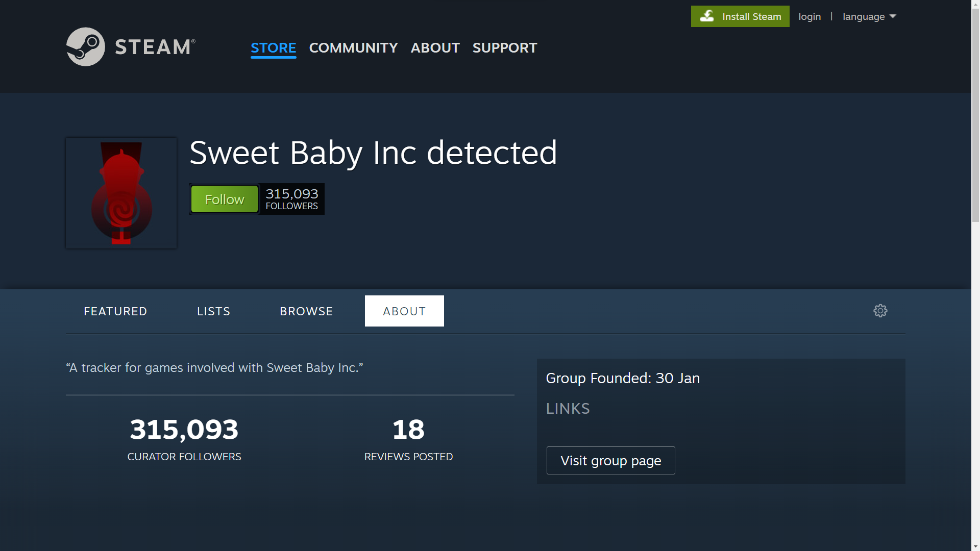Click the scrollbar down arrow
980x551 pixels.
pos(975,546)
